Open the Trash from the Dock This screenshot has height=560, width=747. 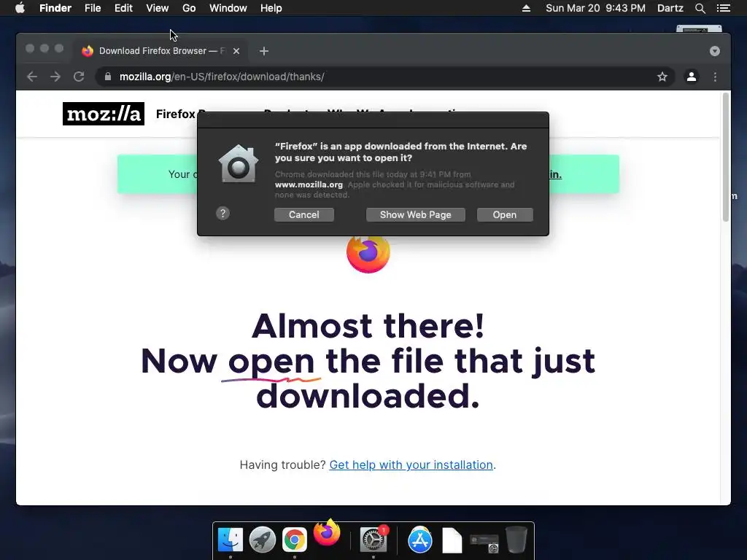pos(516,540)
